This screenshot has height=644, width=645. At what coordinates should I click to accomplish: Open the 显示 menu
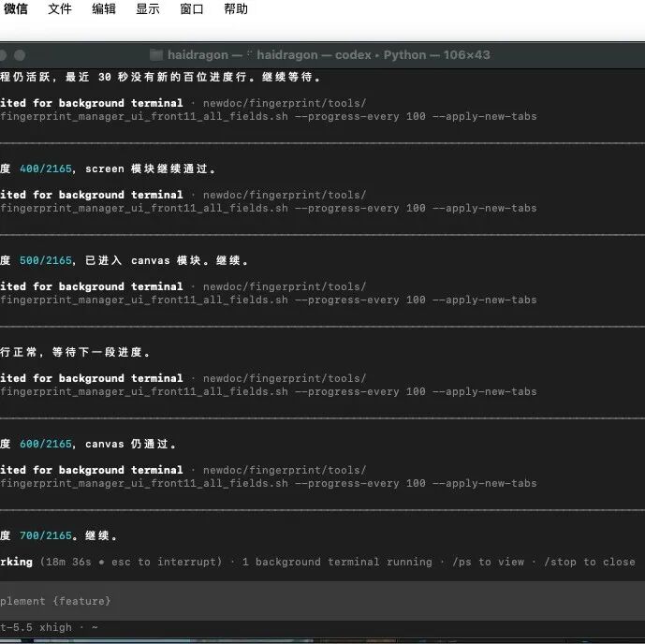(x=148, y=8)
